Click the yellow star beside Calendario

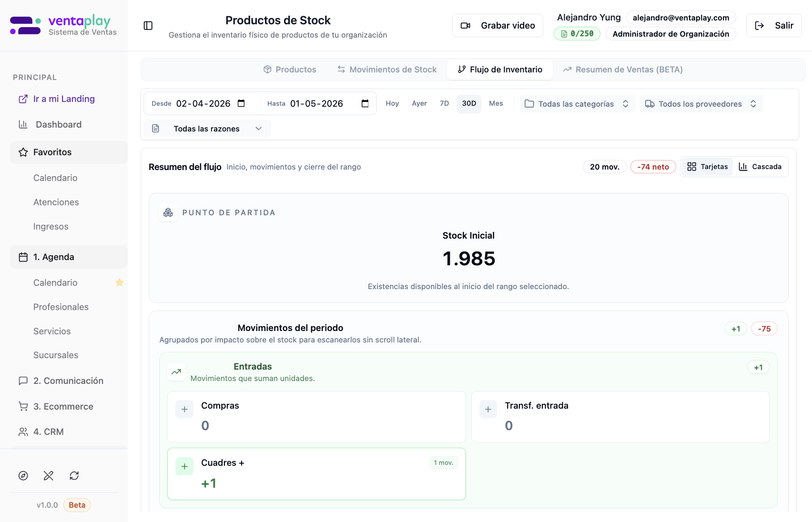click(120, 282)
